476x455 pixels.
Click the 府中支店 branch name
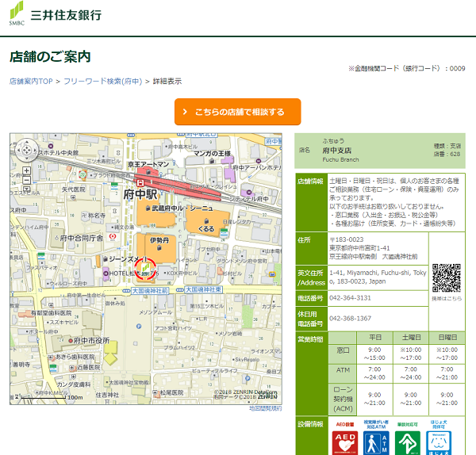(x=336, y=151)
